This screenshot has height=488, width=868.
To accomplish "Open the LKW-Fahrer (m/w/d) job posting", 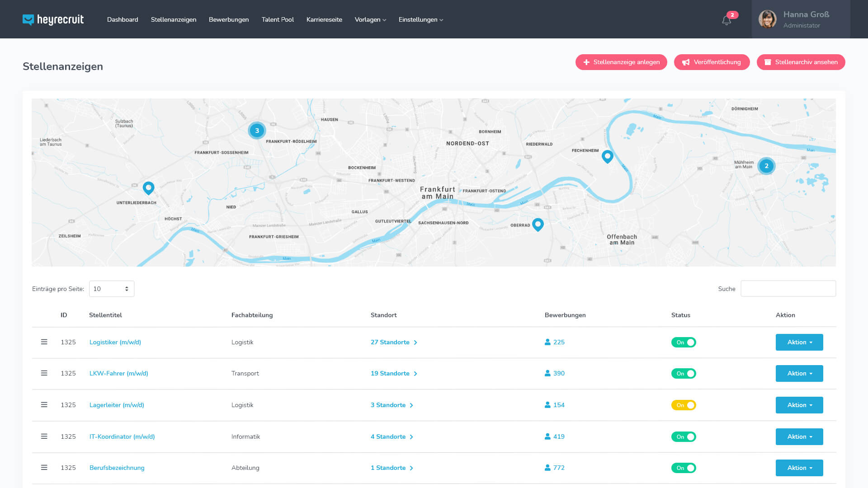I will click(118, 373).
